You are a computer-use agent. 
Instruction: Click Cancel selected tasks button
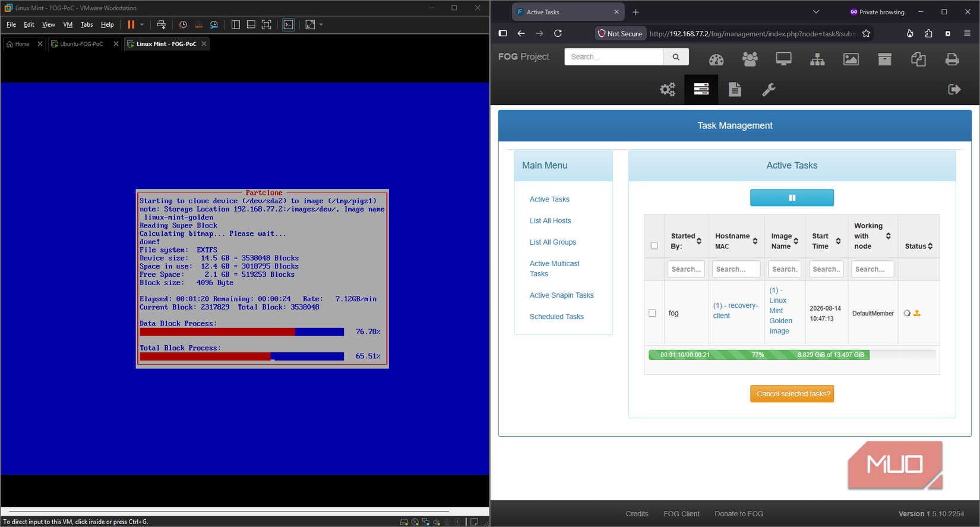click(792, 394)
